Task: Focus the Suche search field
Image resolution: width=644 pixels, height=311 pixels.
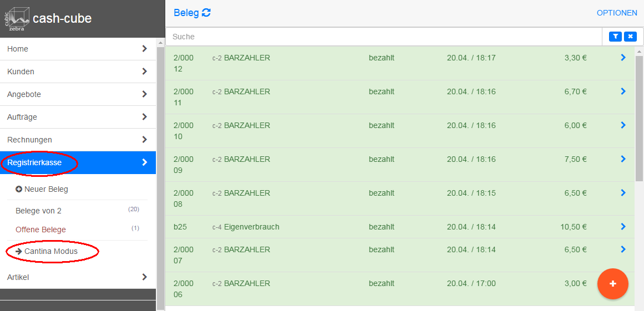Action: 383,37
